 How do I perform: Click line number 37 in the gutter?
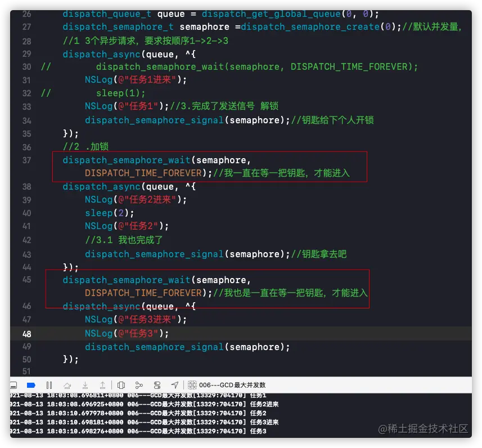click(27, 160)
